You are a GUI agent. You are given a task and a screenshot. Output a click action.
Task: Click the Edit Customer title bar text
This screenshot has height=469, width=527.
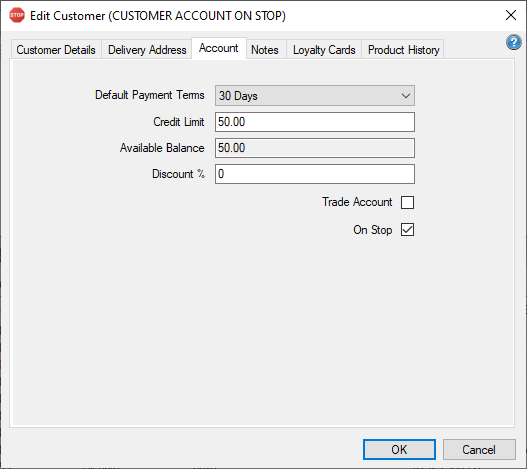point(158,16)
